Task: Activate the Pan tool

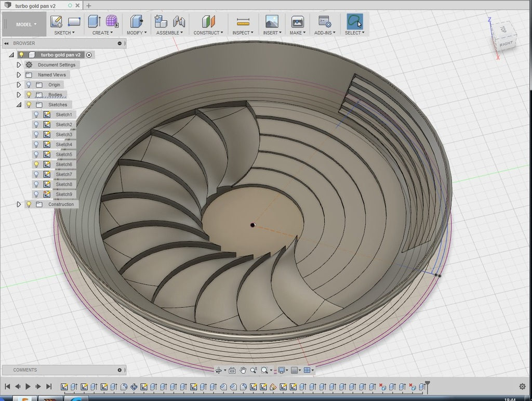Action: click(x=243, y=370)
